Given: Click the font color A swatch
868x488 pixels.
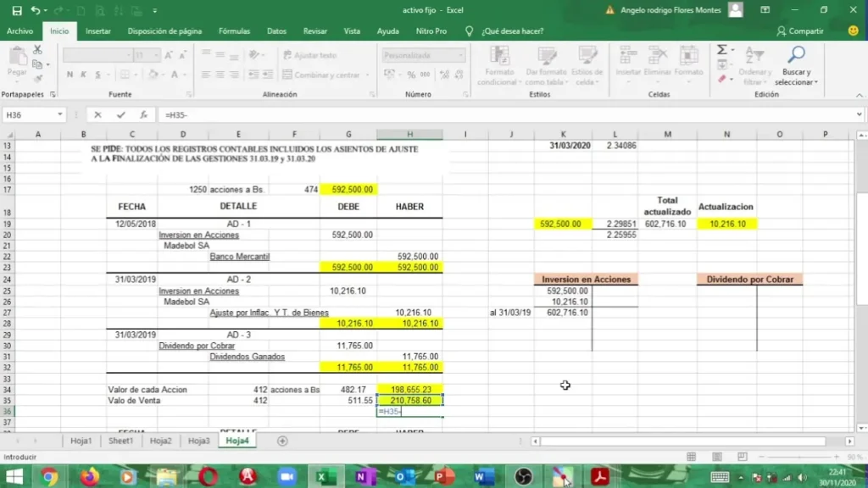Looking at the screenshot, I should tap(175, 75).
